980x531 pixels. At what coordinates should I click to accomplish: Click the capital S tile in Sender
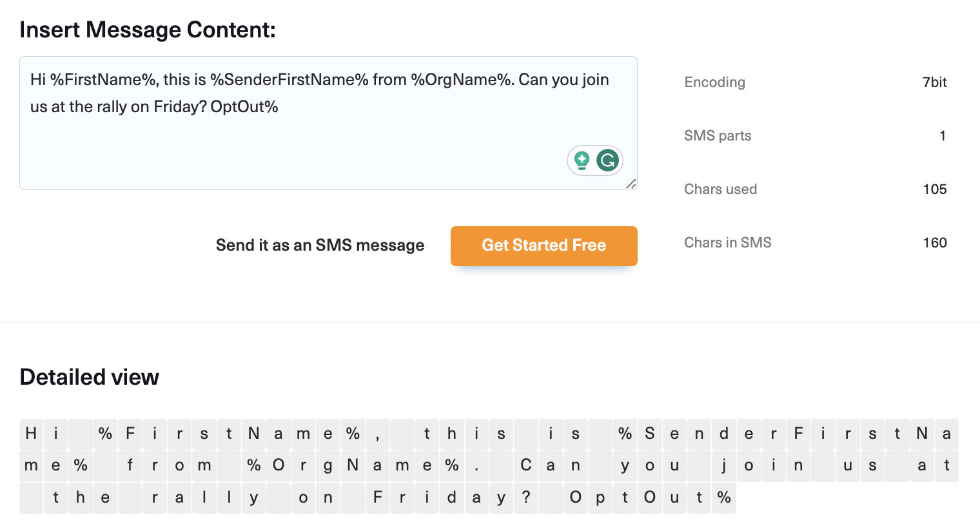click(650, 434)
